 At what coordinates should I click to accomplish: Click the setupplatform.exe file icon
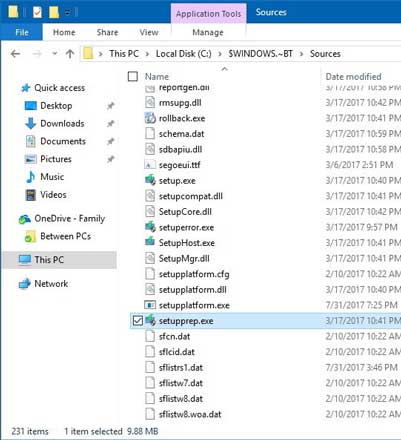tap(150, 305)
